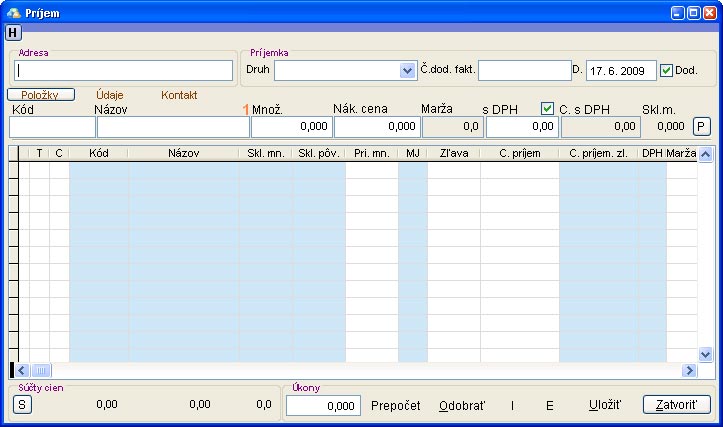
Task: Click into the Adresa text field
Action: [124, 71]
